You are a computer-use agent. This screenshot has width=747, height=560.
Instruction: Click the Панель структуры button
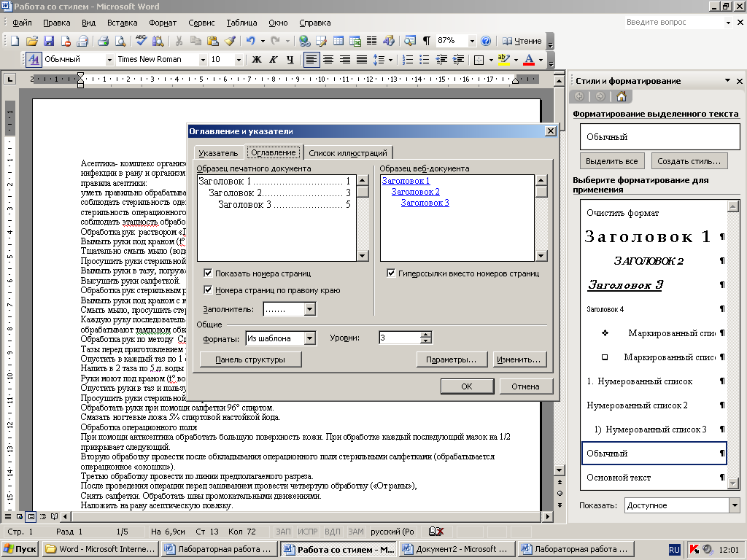click(x=250, y=359)
